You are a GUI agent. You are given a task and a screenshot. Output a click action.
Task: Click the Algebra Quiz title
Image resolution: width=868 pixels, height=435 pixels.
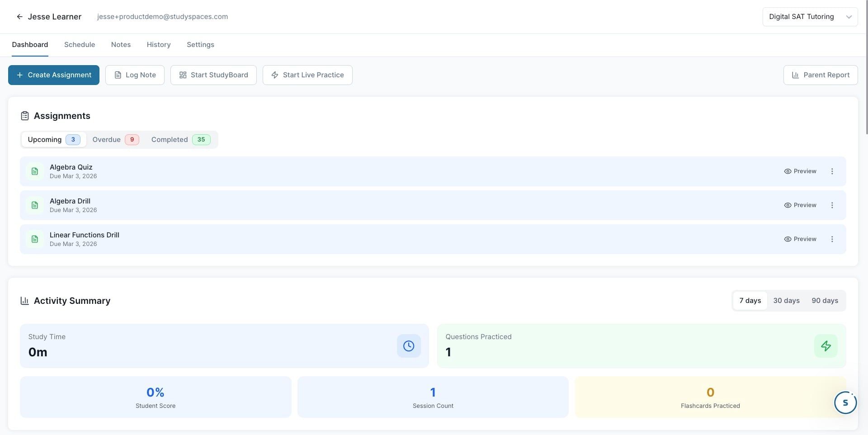click(71, 167)
